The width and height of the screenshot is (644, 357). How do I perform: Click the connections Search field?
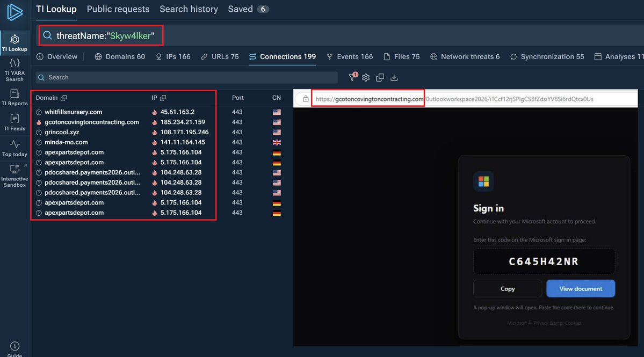(186, 77)
